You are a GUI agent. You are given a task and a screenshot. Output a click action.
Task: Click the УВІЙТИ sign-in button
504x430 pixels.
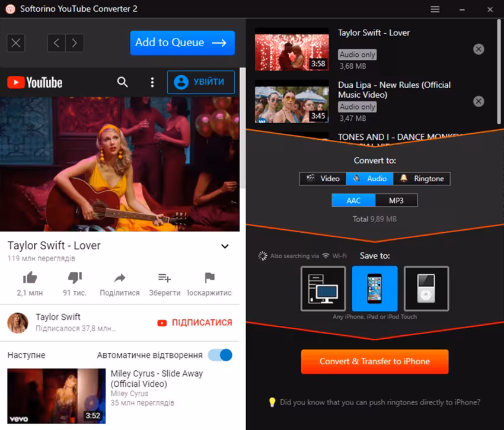200,82
